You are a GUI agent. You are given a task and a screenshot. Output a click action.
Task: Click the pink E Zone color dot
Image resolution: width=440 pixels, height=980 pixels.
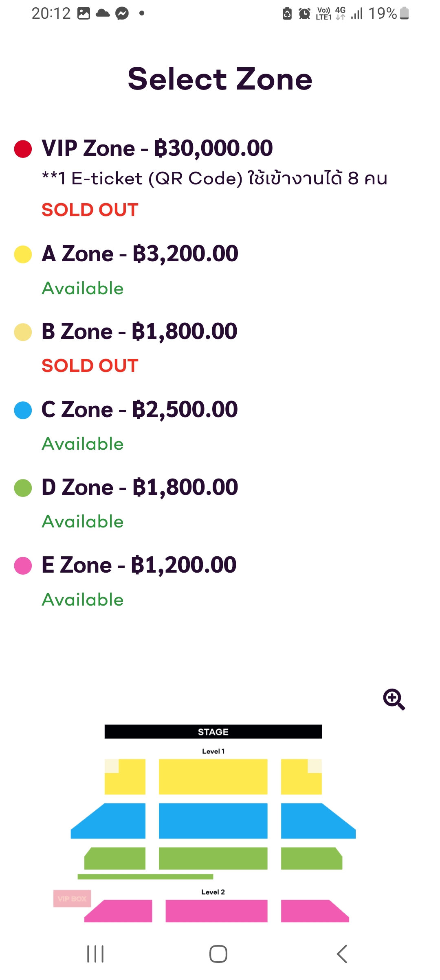(x=23, y=566)
